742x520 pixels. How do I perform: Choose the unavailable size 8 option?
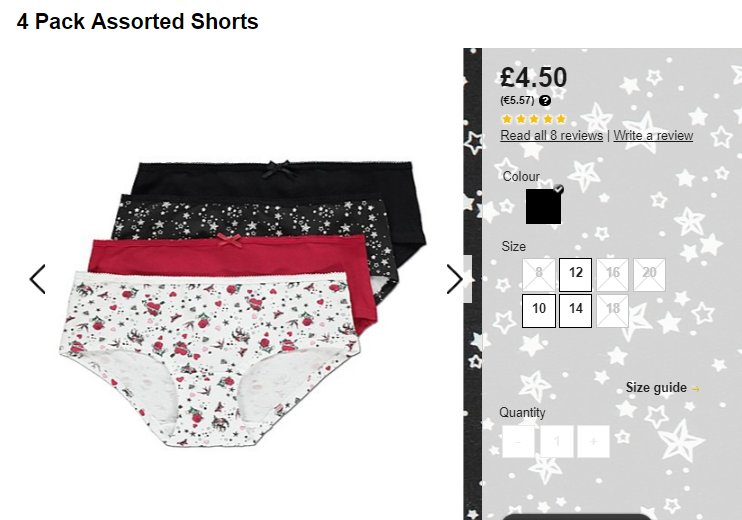coord(539,274)
